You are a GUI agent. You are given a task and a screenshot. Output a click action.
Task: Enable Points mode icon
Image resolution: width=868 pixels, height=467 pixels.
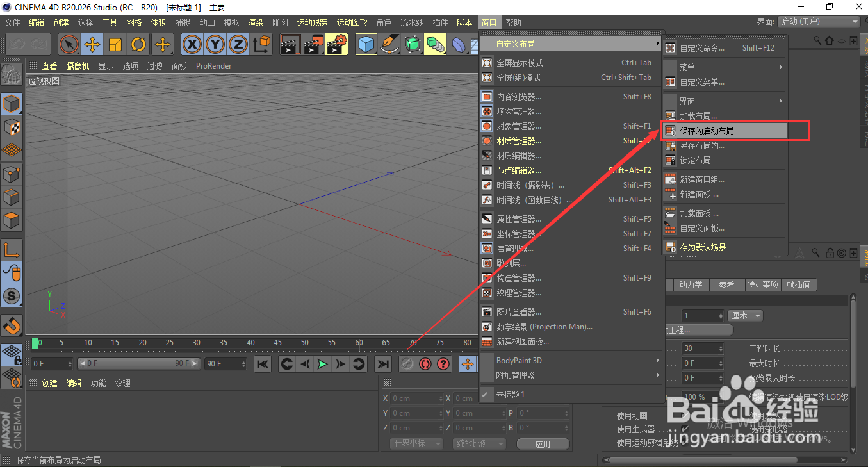[12, 174]
